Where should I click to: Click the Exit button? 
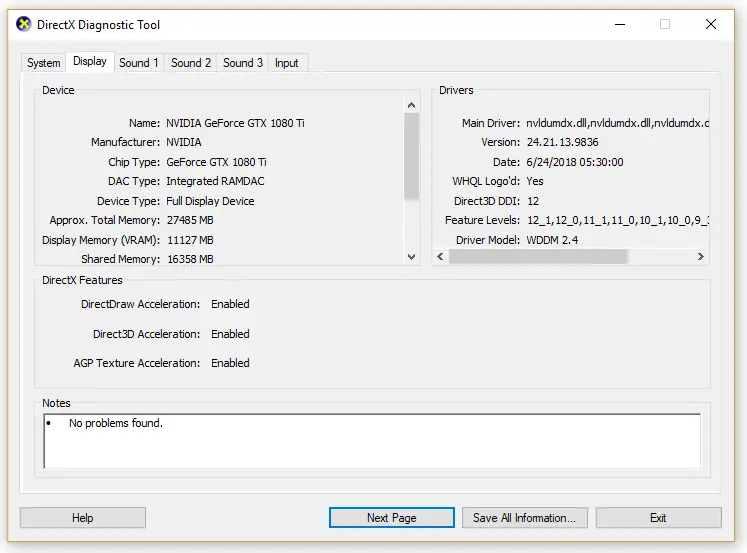pos(658,518)
